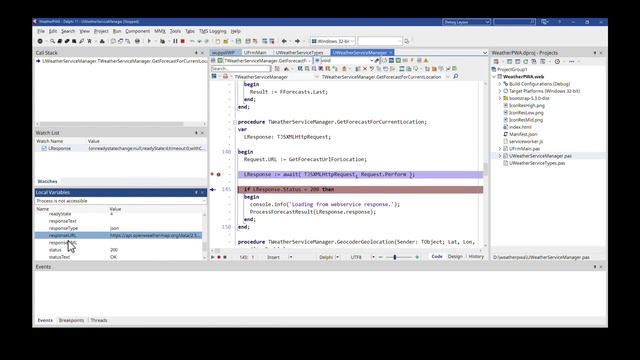Toggle the LResponse watch checkbox
Viewport: 640px width, 360px height.
point(44,149)
